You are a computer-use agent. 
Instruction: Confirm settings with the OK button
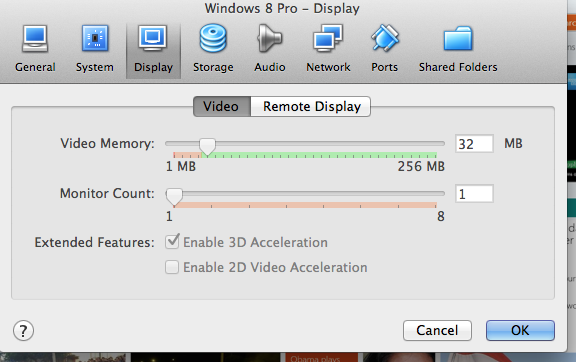pos(520,330)
